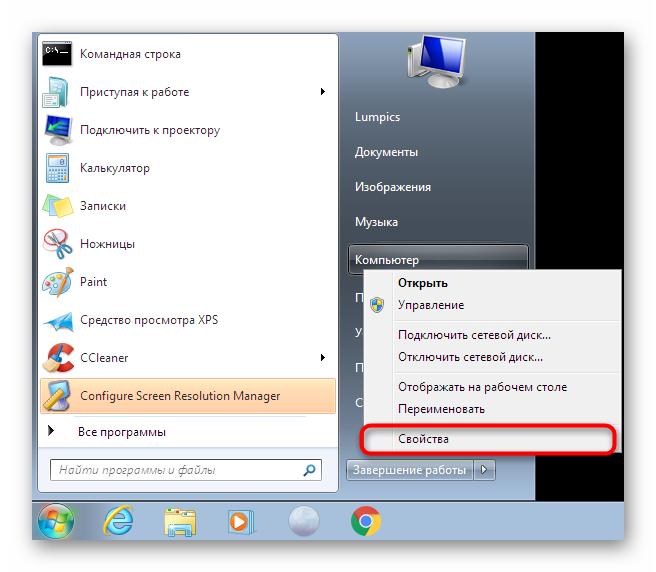Launch Windows Media Player from taskbar
656x572 pixels.
point(241,522)
